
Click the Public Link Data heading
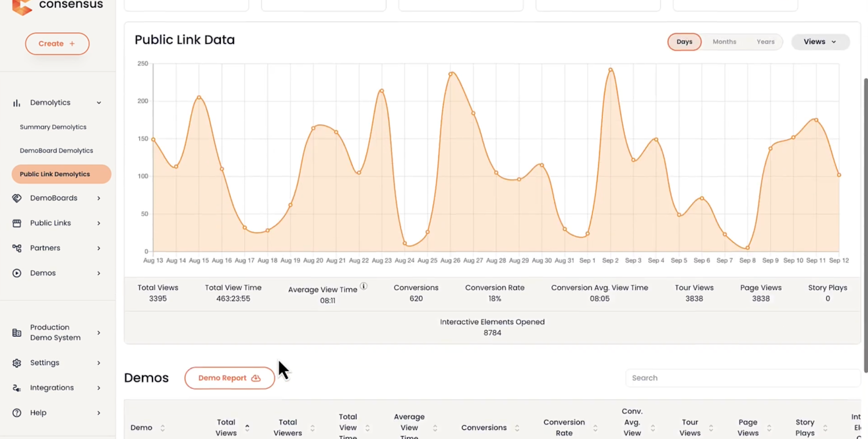coord(185,40)
